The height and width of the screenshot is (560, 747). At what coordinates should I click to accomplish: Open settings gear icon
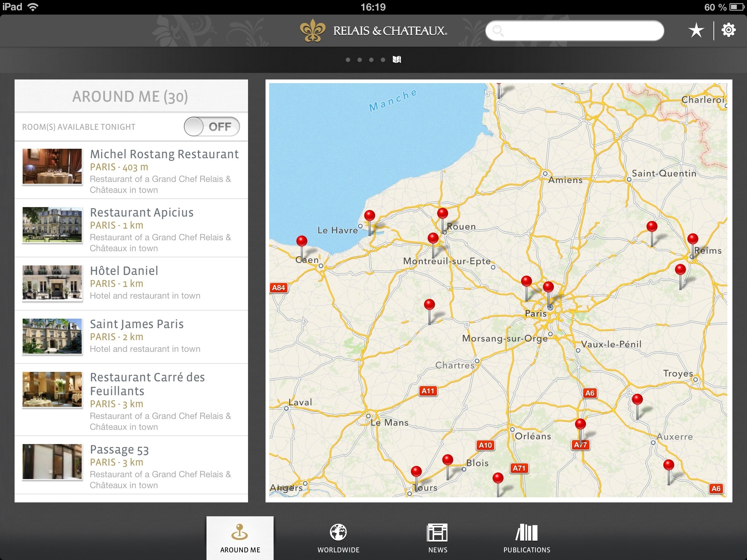coord(728,30)
